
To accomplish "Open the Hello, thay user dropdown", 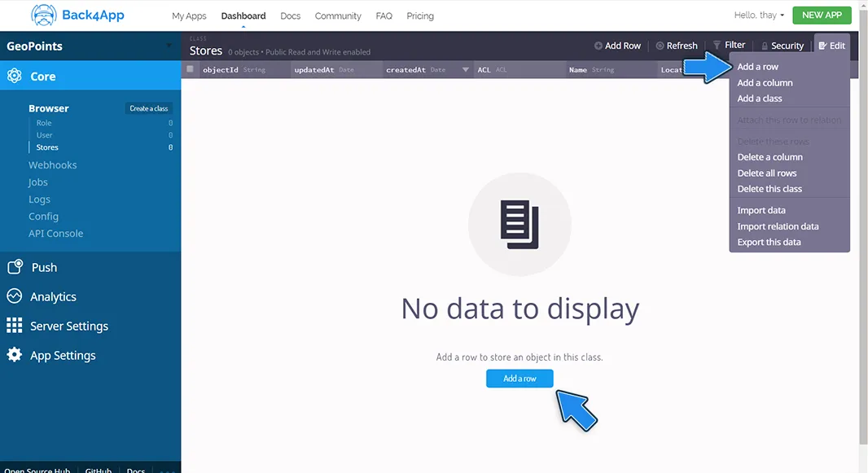I will (x=759, y=15).
